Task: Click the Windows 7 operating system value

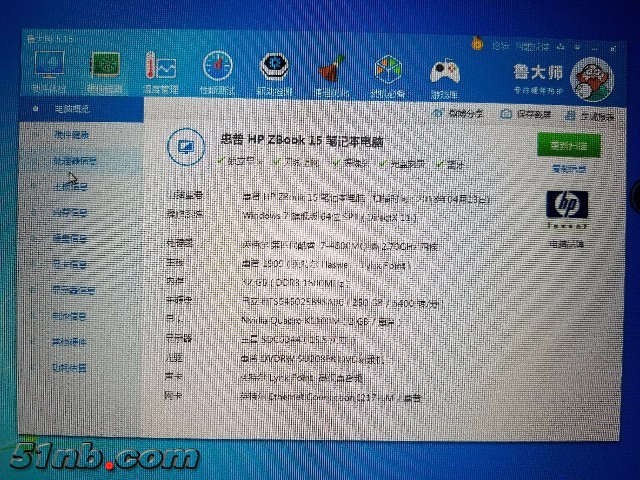Action: pos(330,217)
